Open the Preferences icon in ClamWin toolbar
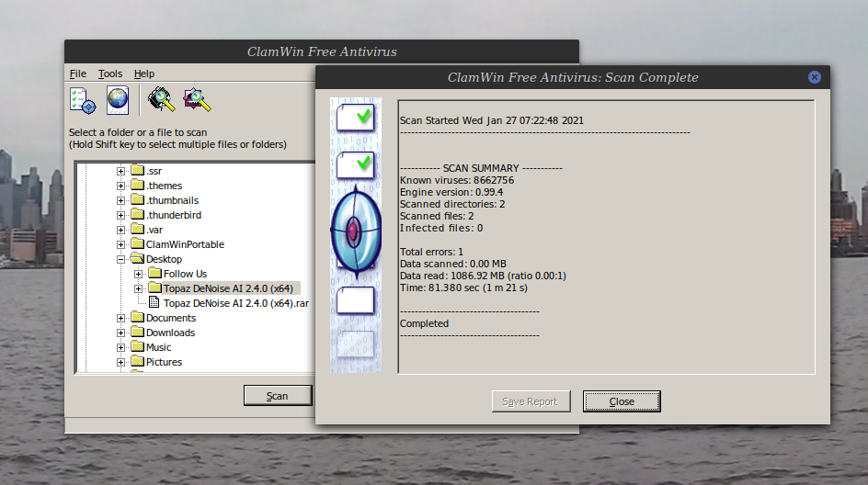This screenshot has width=868, height=485. click(83, 101)
